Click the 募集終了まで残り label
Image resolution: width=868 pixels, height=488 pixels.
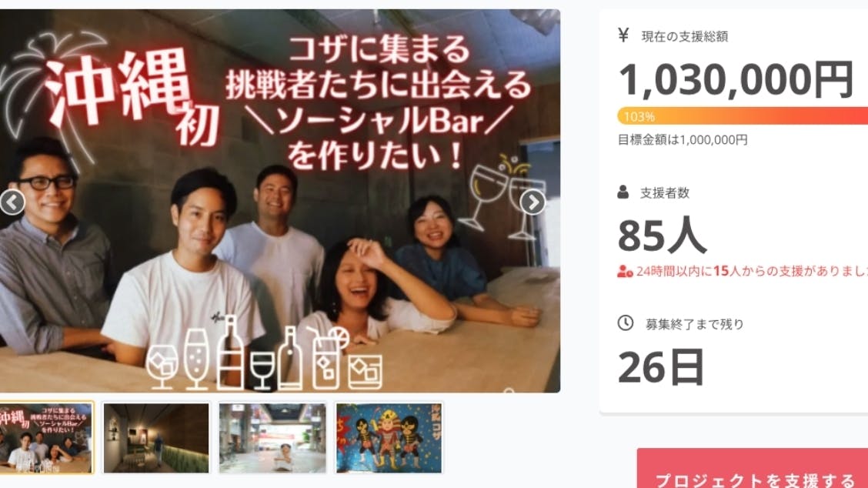pyautogui.click(x=694, y=324)
